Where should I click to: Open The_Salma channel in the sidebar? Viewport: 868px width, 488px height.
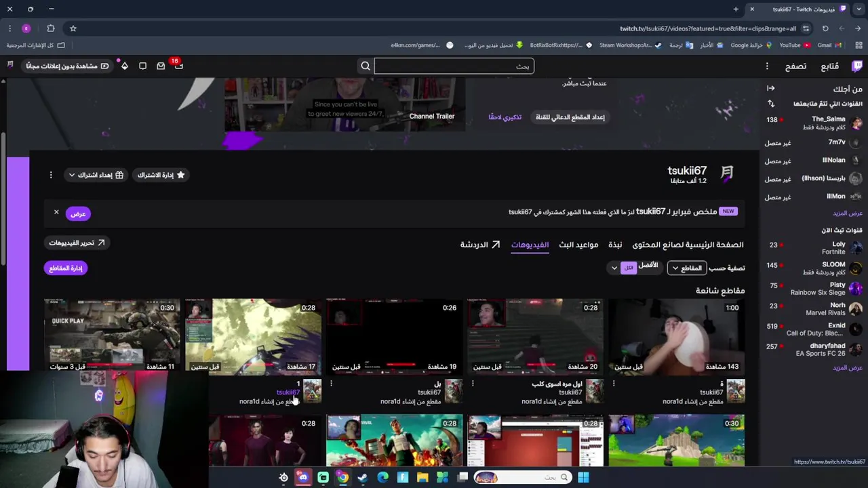point(812,123)
